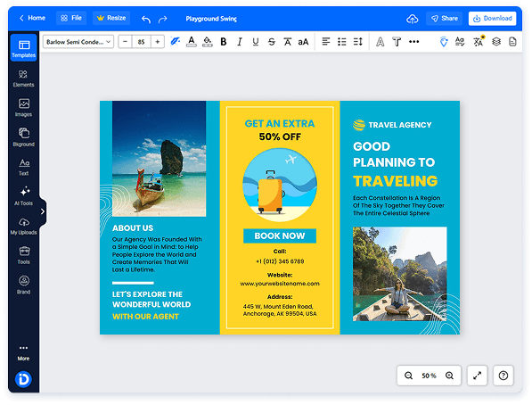Click the Share button
The height and width of the screenshot is (405, 532).
pyautogui.click(x=445, y=19)
